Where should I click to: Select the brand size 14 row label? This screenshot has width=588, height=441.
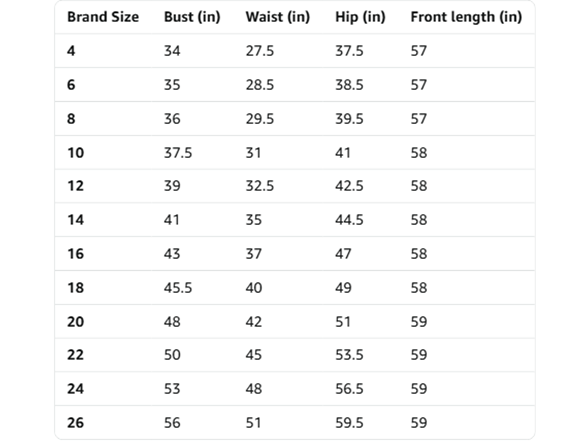pyautogui.click(x=76, y=220)
